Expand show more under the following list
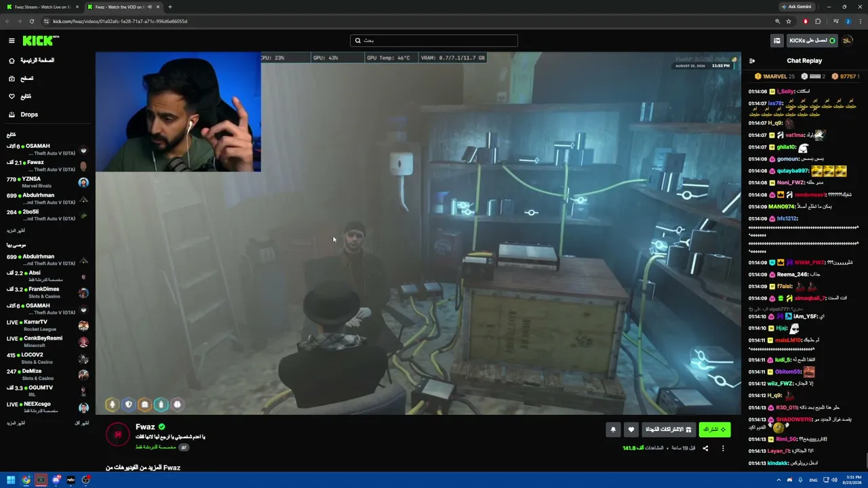This screenshot has width=868, height=488. coord(16,230)
